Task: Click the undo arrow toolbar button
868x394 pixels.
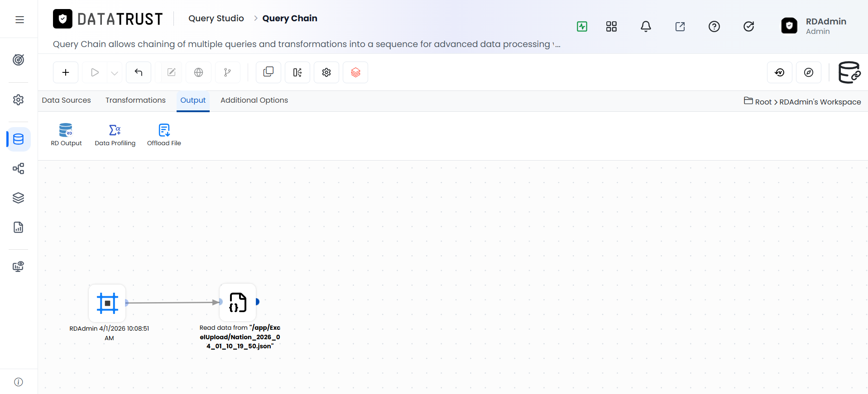Action: click(139, 72)
